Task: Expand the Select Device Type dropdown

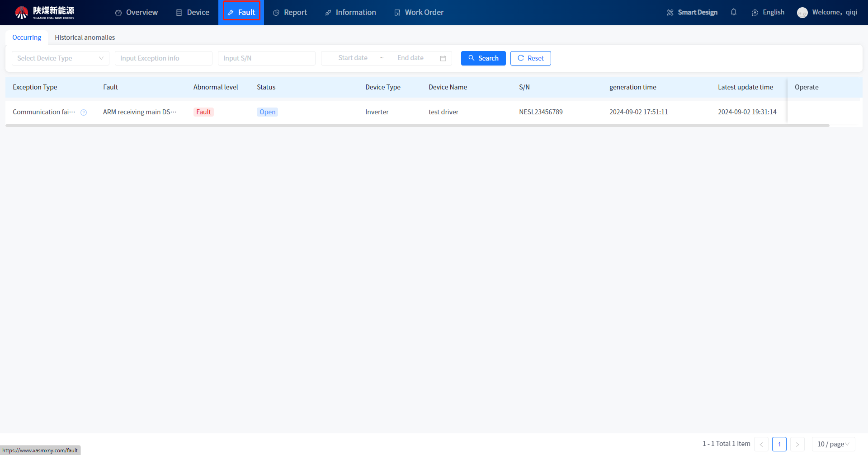Action: pos(60,58)
